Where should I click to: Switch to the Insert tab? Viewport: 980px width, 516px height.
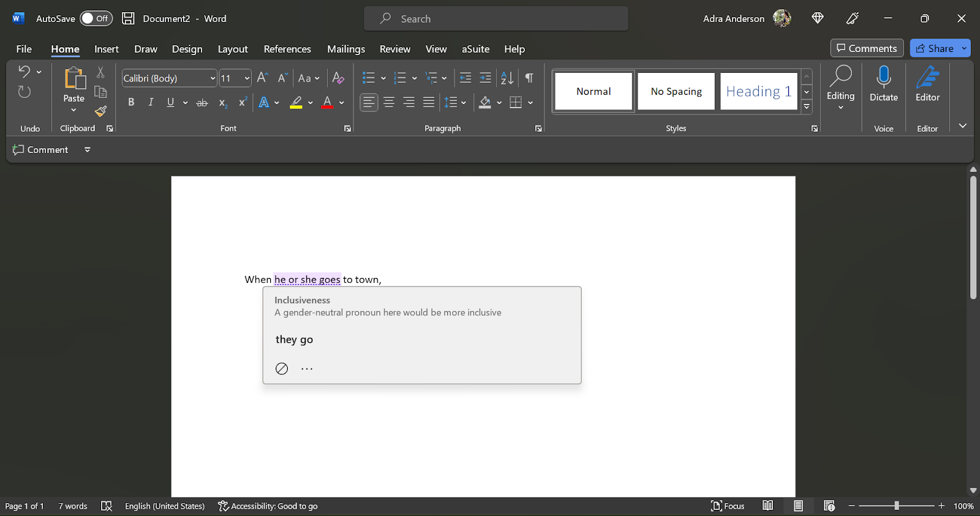pyautogui.click(x=107, y=49)
